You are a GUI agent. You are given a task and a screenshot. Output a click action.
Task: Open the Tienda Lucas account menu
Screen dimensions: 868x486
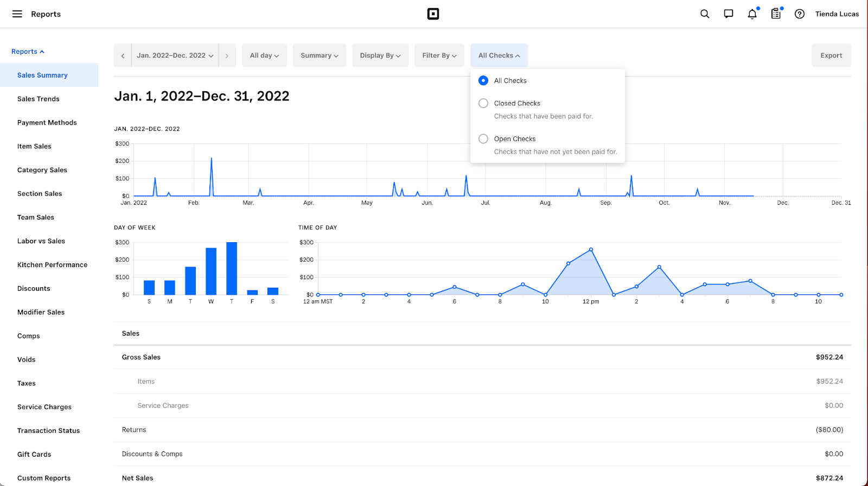coord(837,14)
